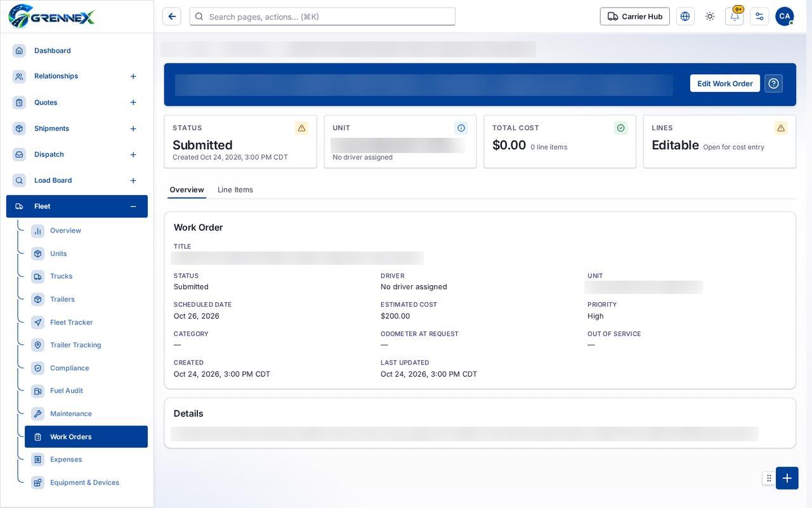Click the Grennex logo

(51, 17)
